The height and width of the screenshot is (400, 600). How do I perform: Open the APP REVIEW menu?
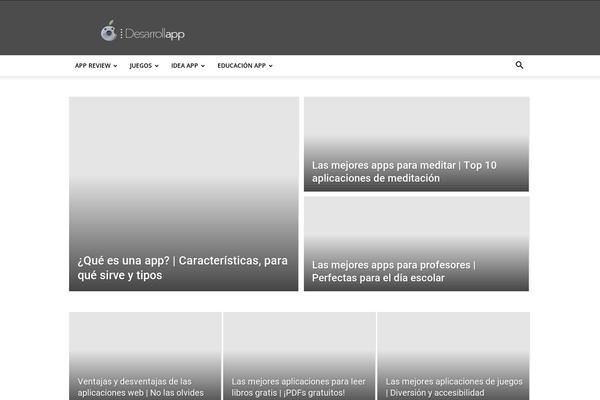click(x=96, y=66)
